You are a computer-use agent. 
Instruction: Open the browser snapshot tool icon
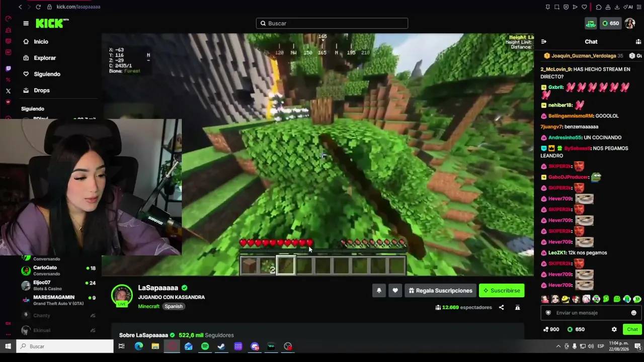click(x=557, y=7)
